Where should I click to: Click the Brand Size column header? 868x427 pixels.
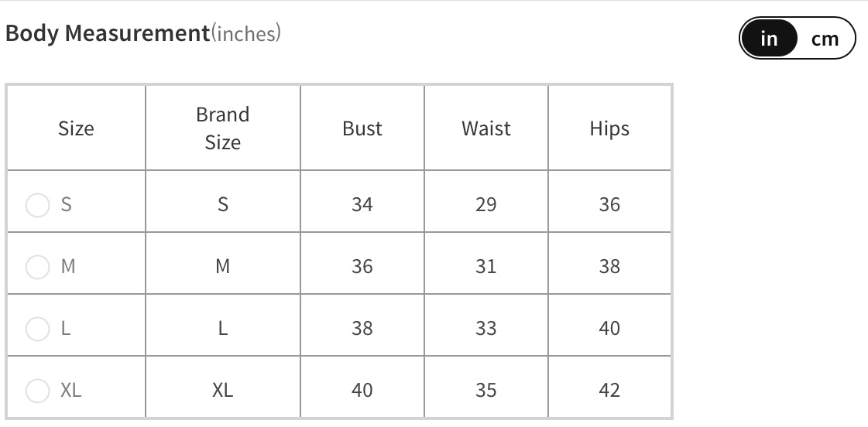tap(222, 128)
